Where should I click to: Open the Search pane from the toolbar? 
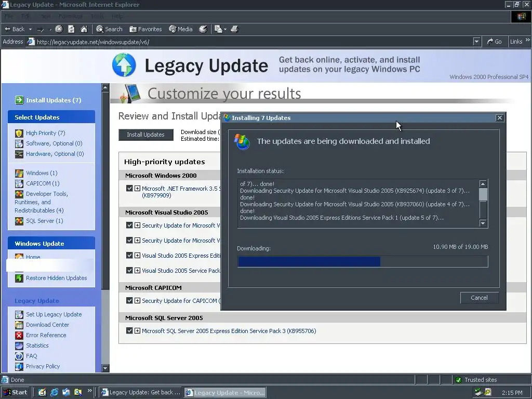(109, 29)
